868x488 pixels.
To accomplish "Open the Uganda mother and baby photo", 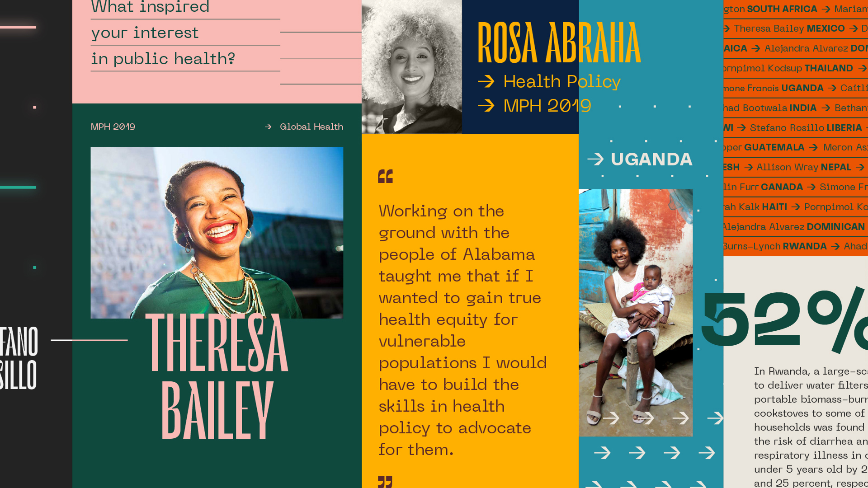I will pyautogui.click(x=636, y=313).
